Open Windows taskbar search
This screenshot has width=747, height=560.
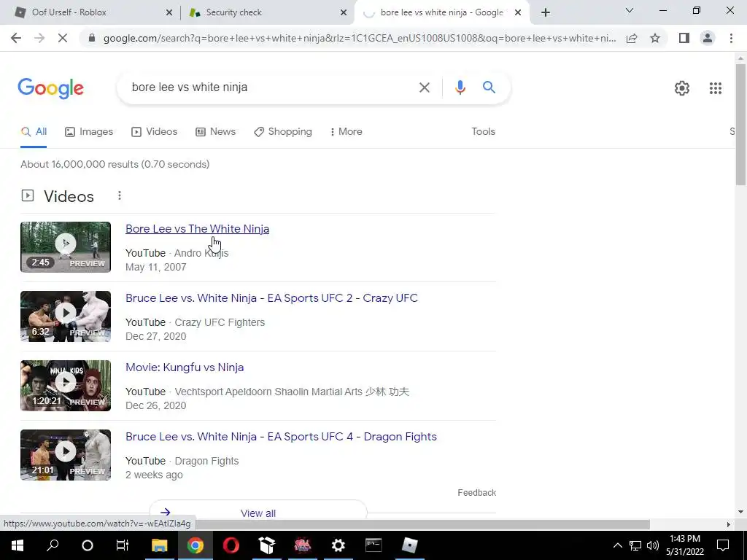(53, 545)
